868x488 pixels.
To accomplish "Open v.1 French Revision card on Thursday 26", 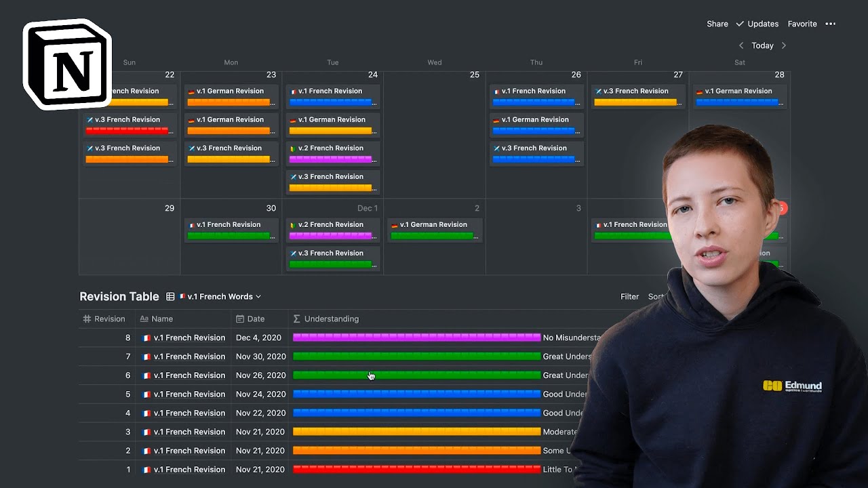I will coord(536,97).
